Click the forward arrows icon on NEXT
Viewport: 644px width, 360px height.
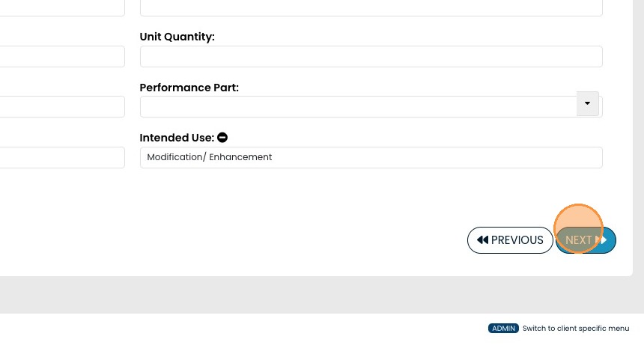pyautogui.click(x=602, y=240)
